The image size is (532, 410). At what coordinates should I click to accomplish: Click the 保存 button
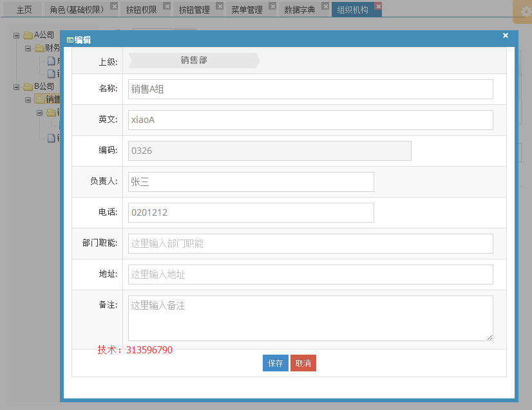[275, 363]
